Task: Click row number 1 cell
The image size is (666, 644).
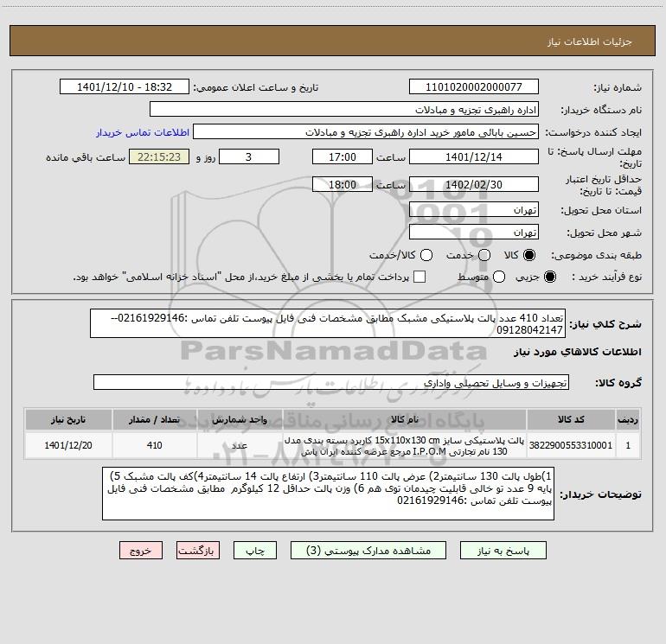Action: pos(628,445)
